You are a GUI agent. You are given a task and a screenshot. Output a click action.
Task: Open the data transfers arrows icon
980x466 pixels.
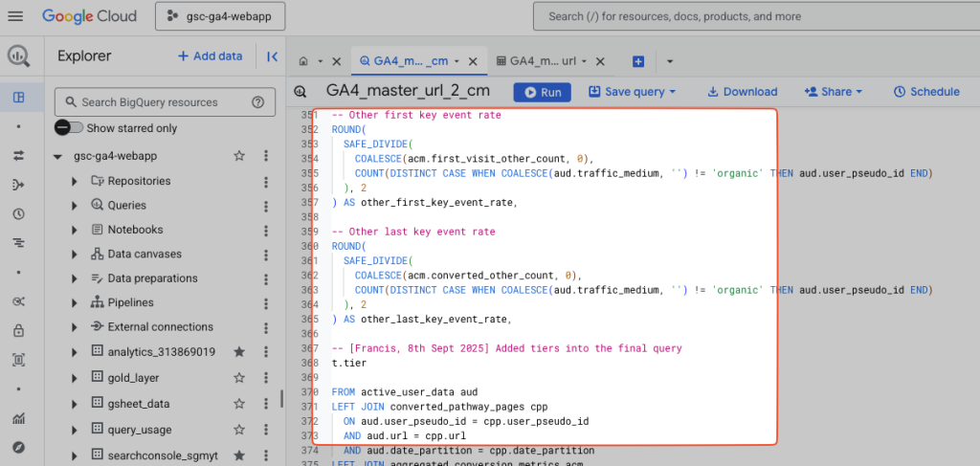point(19,156)
